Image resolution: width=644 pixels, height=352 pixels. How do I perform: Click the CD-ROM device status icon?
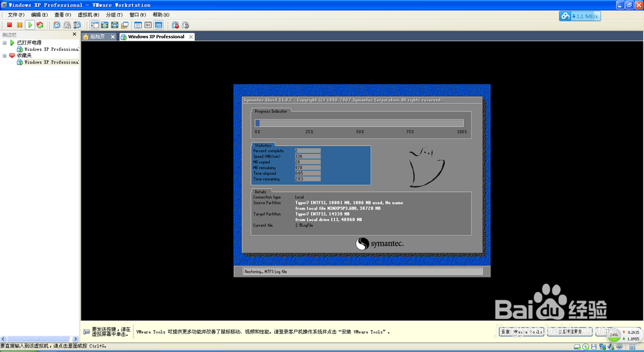coord(585,347)
